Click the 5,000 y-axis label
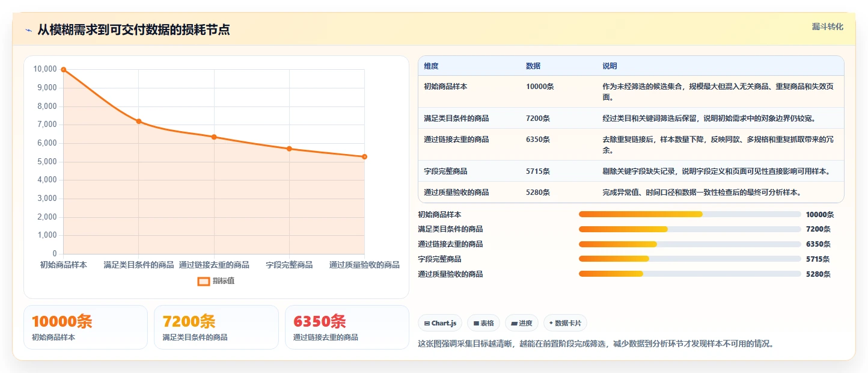 [x=47, y=161]
